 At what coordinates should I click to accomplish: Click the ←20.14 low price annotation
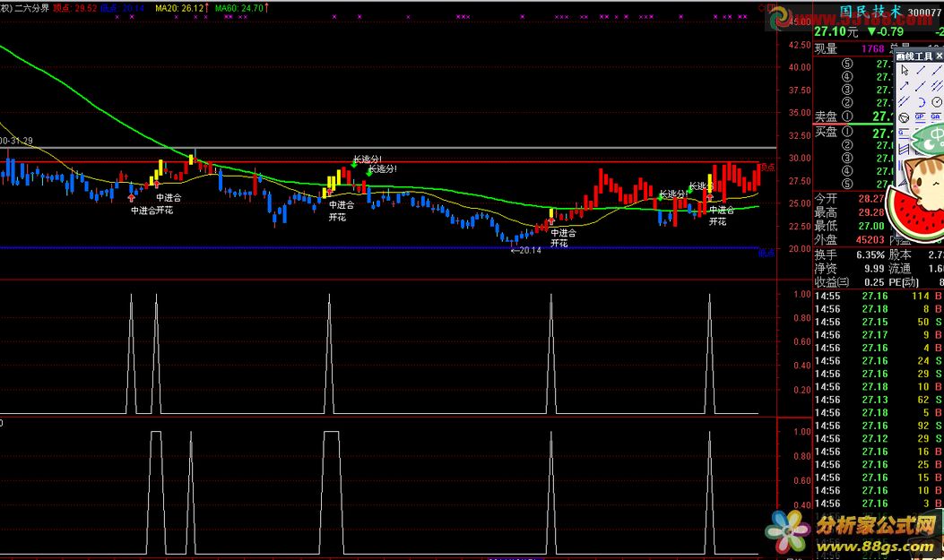click(525, 250)
